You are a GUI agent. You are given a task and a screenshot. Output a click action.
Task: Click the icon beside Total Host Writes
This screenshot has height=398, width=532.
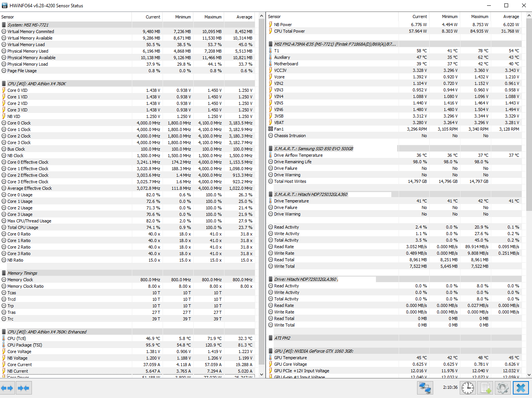(x=271, y=181)
